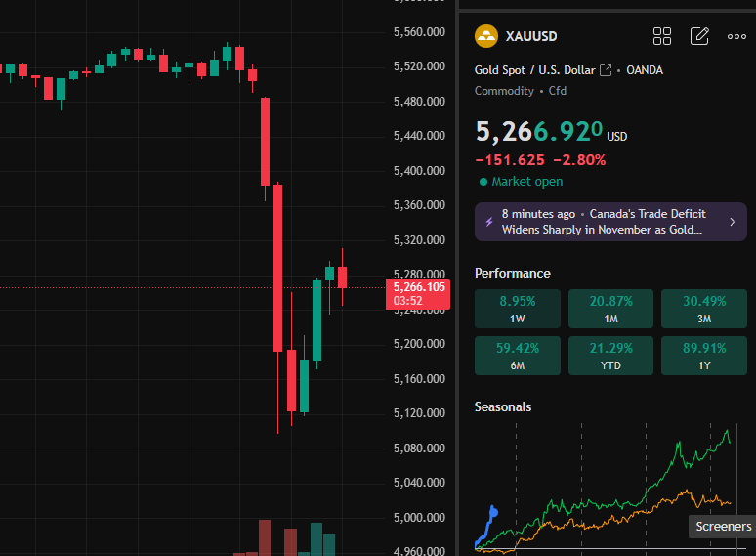The height and width of the screenshot is (556, 756).
Task: Click the Market open status
Action: pos(522,182)
